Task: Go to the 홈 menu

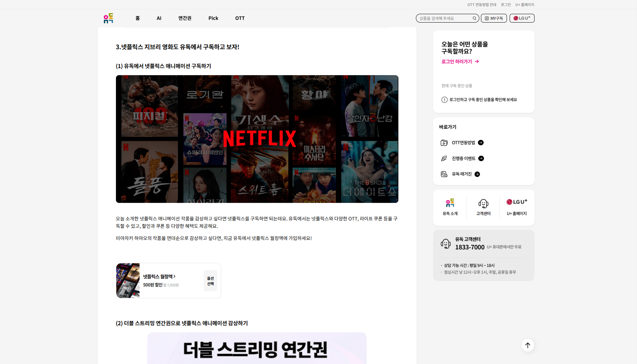Action: (x=138, y=18)
